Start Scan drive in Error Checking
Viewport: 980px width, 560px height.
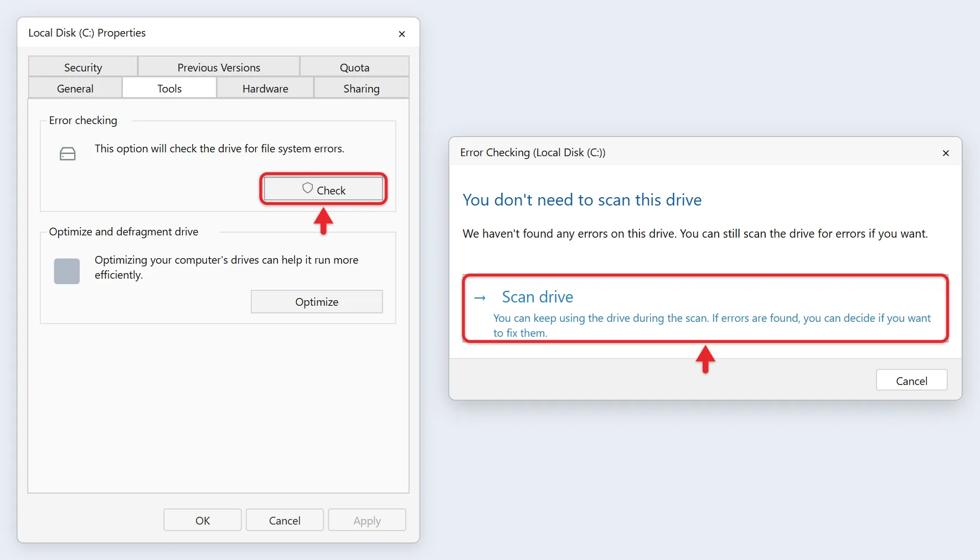[x=705, y=309]
